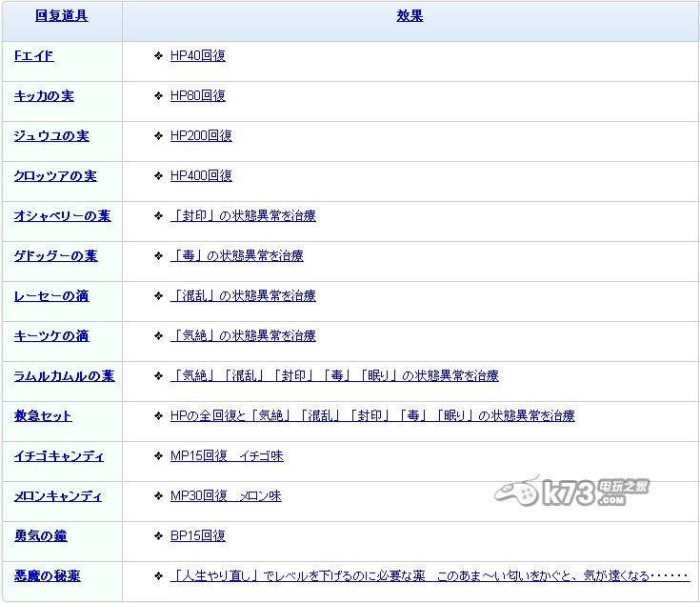Screen dimensions: 700x603
Task: Click the diamond bullet beside HP40回復
Action: 158,56
